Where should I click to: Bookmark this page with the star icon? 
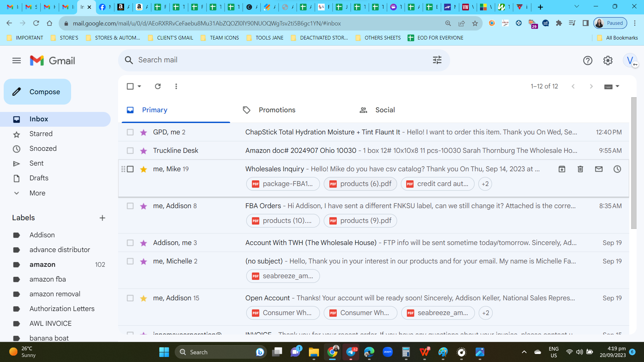475,23
